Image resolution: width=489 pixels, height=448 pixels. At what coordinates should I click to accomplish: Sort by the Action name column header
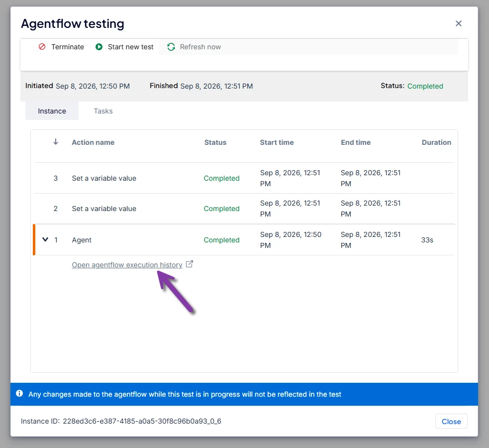pos(93,142)
